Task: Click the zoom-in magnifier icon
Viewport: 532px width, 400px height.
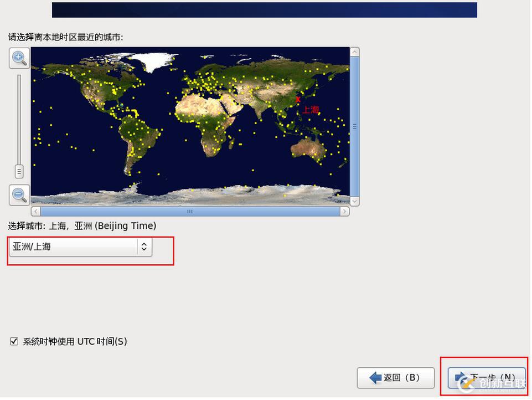Action: click(19, 58)
